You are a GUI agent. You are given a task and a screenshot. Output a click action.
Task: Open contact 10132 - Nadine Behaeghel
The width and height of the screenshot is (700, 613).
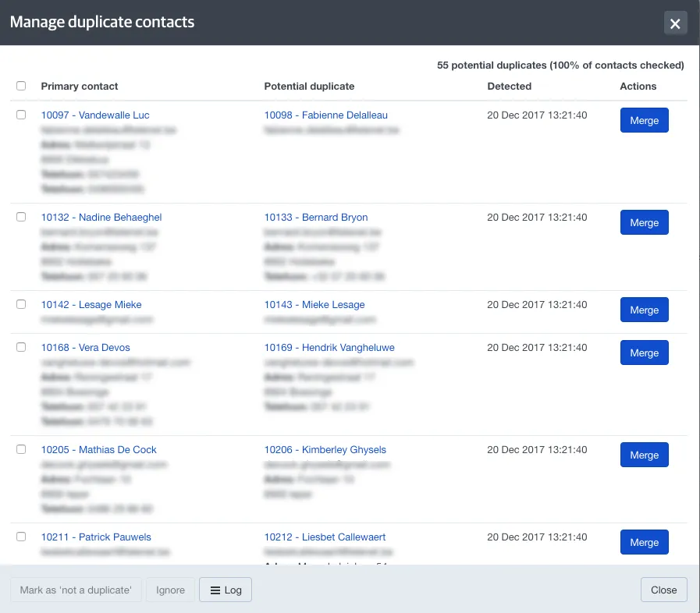pyautogui.click(x=101, y=218)
